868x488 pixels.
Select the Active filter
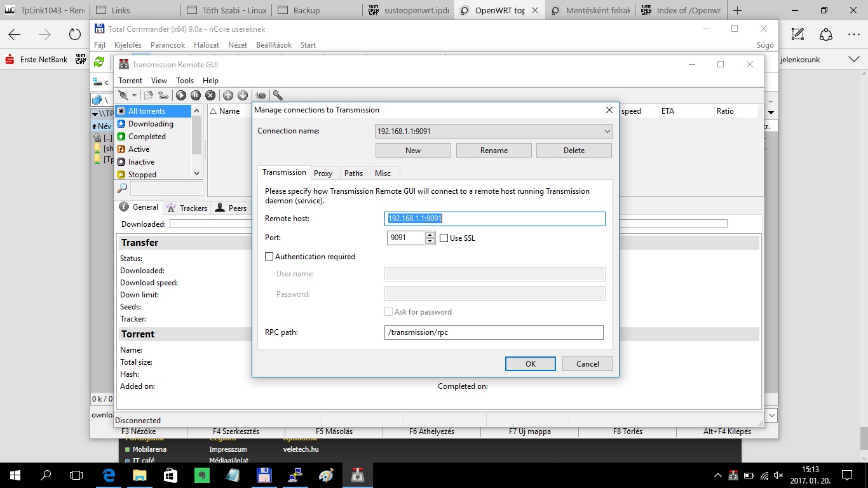(153, 149)
